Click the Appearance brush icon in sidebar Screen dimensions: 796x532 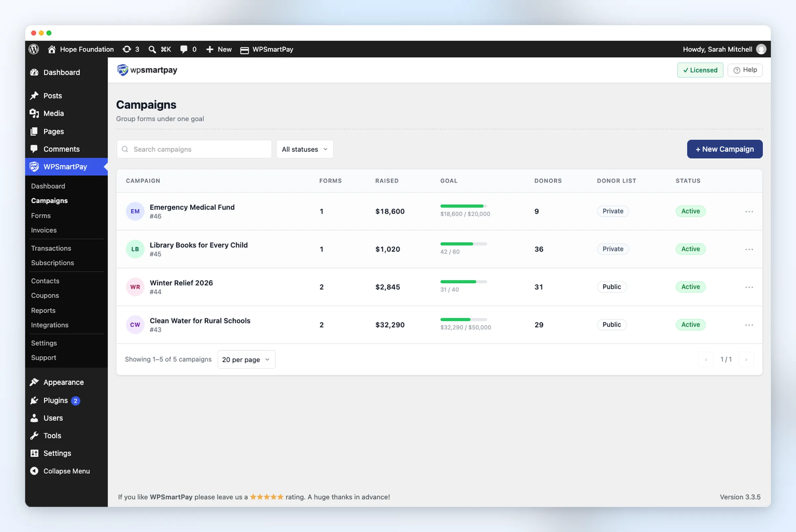(34, 382)
